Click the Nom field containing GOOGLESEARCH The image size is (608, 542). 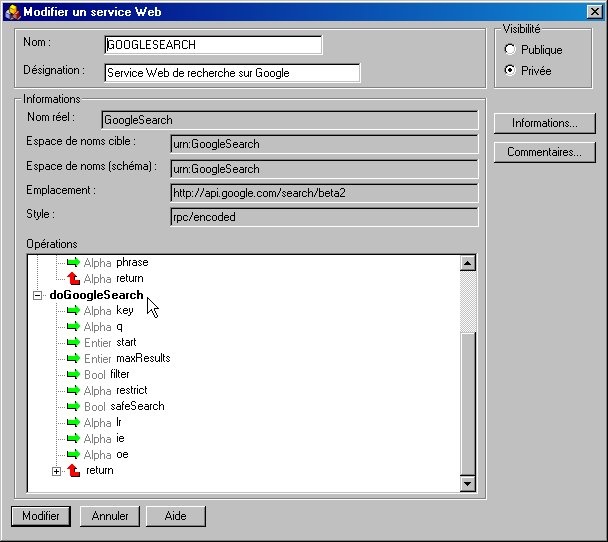(213, 45)
